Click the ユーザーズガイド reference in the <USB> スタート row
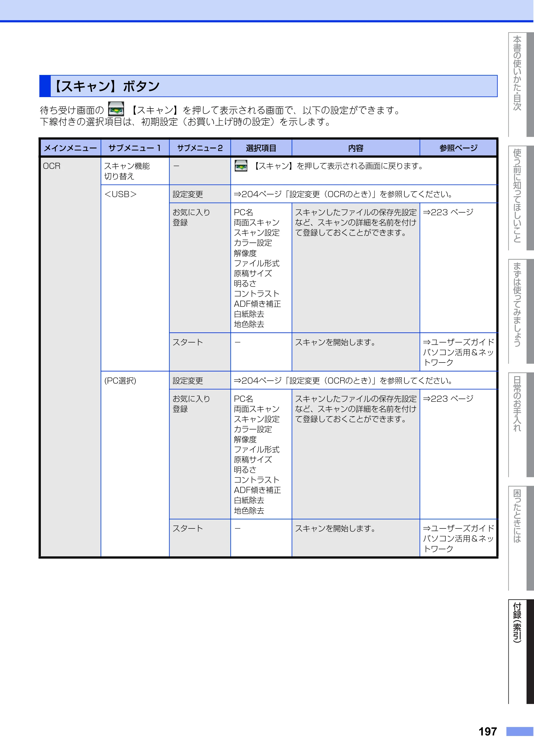 (458, 352)
